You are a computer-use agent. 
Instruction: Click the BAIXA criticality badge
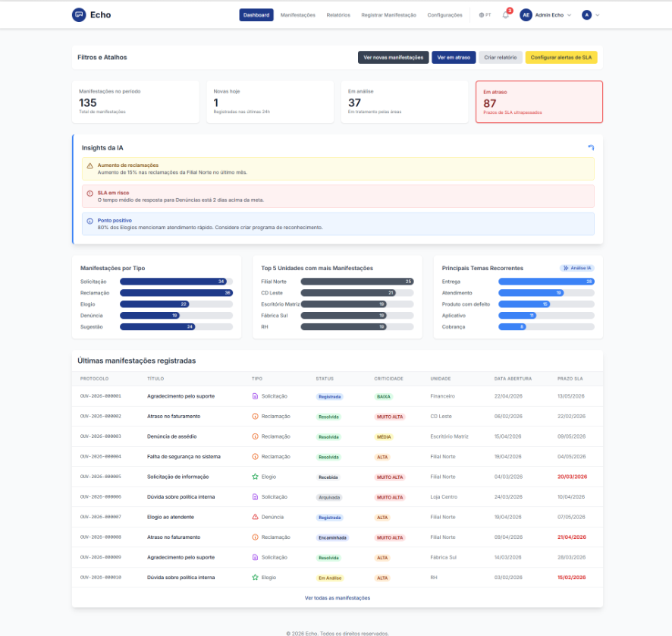[384, 397]
